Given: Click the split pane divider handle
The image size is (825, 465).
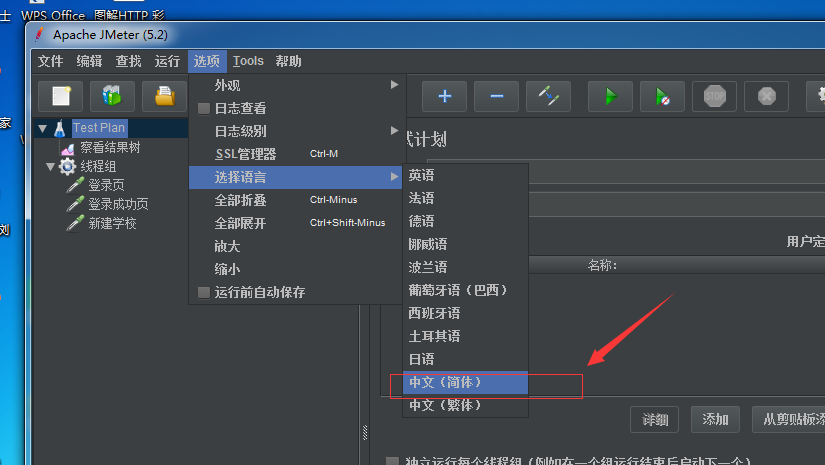Looking at the screenshot, I should pyautogui.click(x=365, y=432).
